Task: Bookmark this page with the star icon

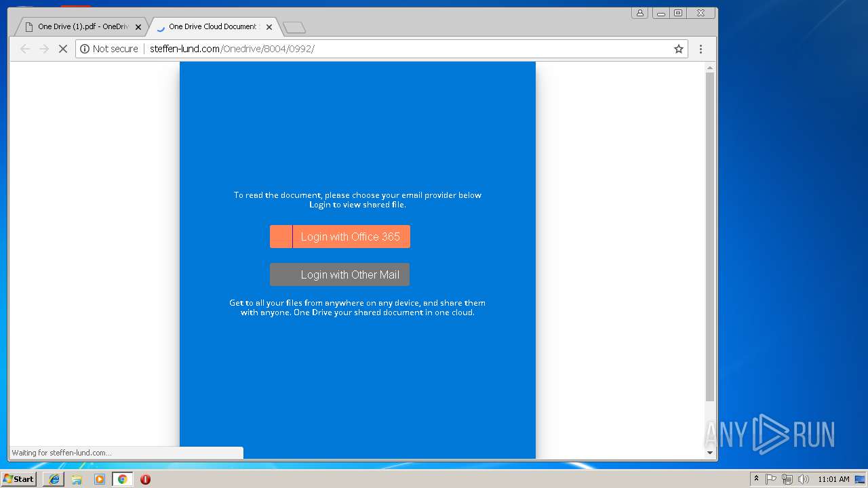Action: 679,49
